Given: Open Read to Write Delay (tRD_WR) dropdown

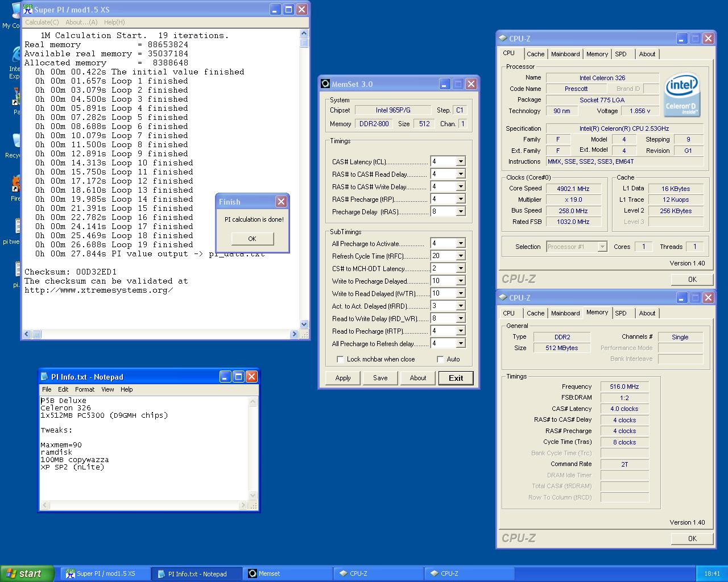Looking at the screenshot, I should [x=461, y=318].
